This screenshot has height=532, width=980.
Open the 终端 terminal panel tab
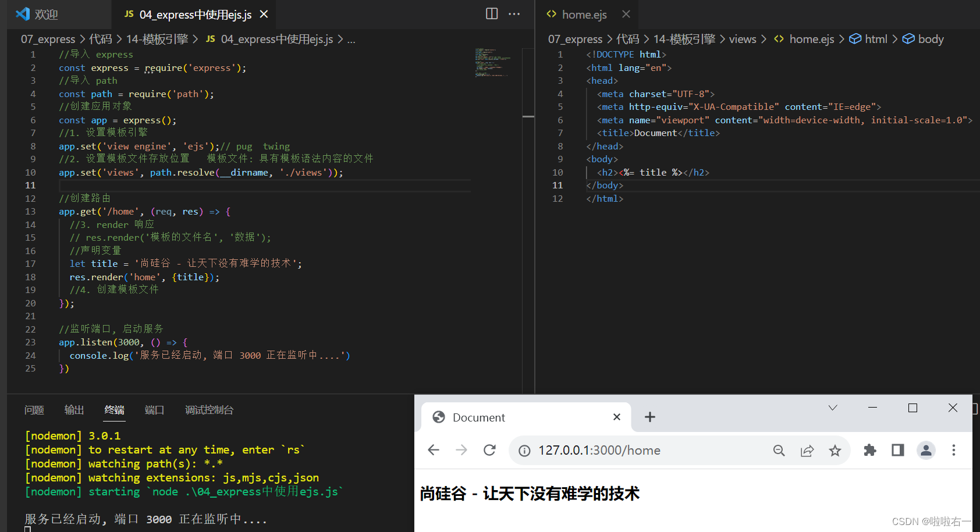(114, 410)
